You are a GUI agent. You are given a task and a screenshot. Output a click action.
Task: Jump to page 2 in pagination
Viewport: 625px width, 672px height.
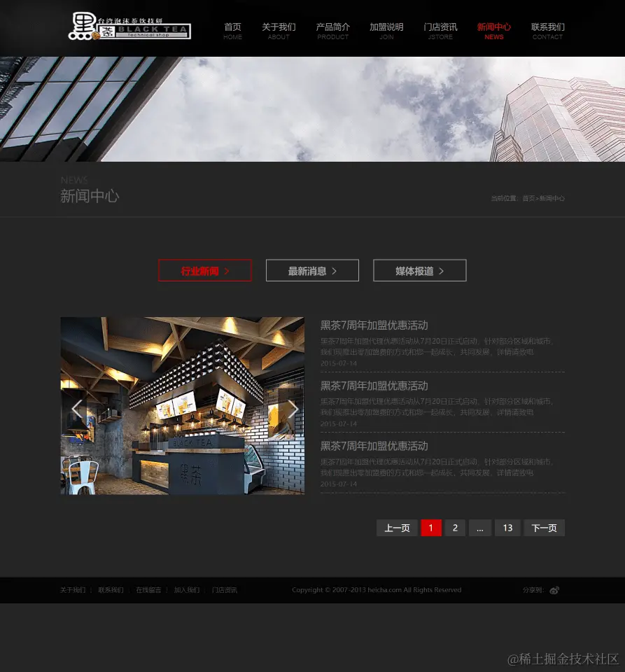pos(455,528)
